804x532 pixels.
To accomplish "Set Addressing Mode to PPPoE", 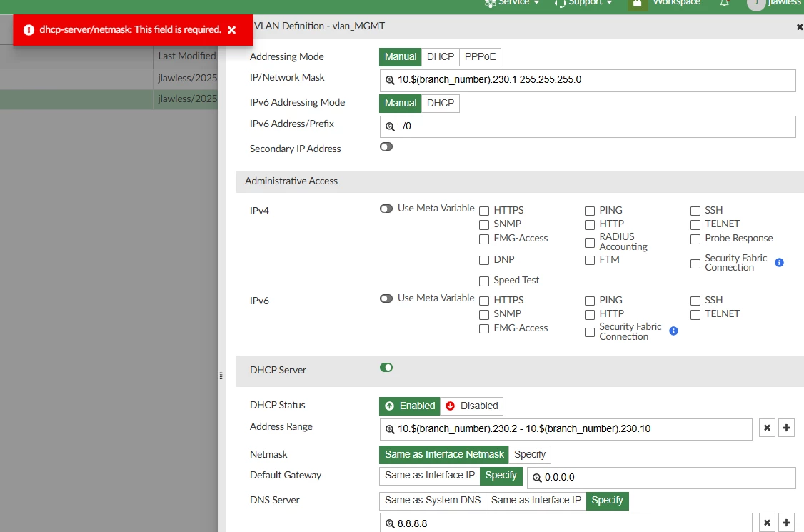I will pos(480,57).
